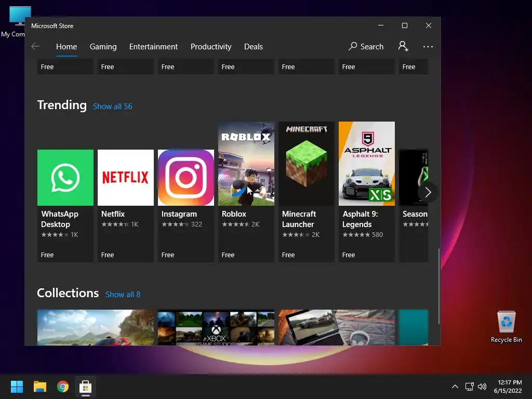Click the Free label under Netflix
Image resolution: width=532 pixels, height=399 pixels.
pyautogui.click(x=108, y=255)
